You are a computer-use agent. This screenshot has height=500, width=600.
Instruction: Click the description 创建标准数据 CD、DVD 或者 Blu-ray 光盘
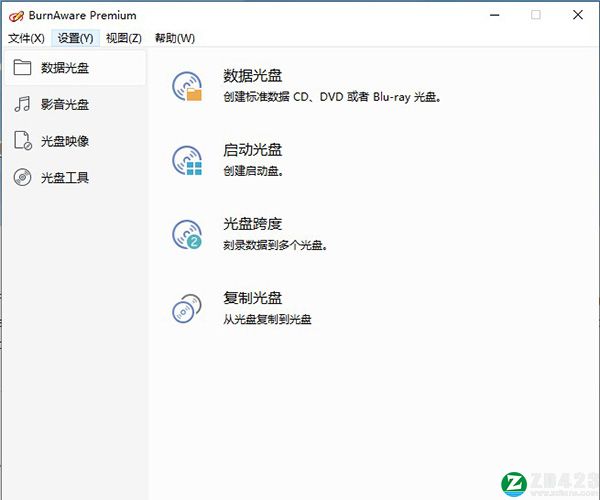(332, 97)
